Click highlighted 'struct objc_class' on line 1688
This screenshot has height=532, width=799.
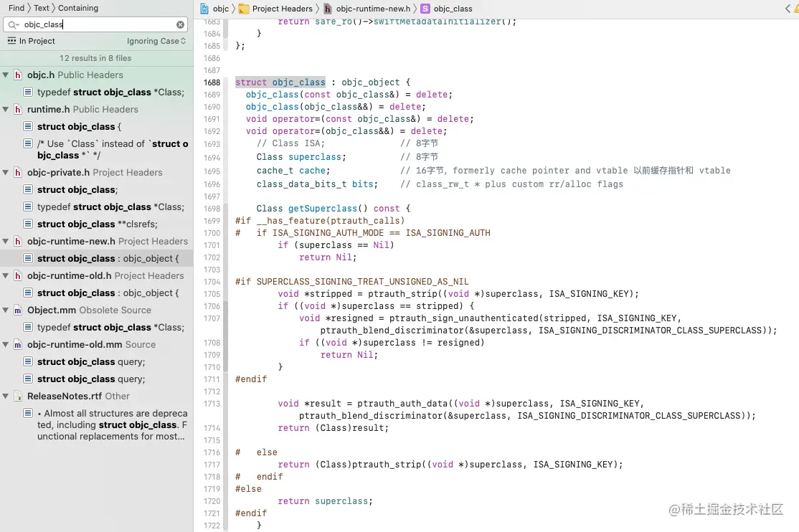point(280,82)
